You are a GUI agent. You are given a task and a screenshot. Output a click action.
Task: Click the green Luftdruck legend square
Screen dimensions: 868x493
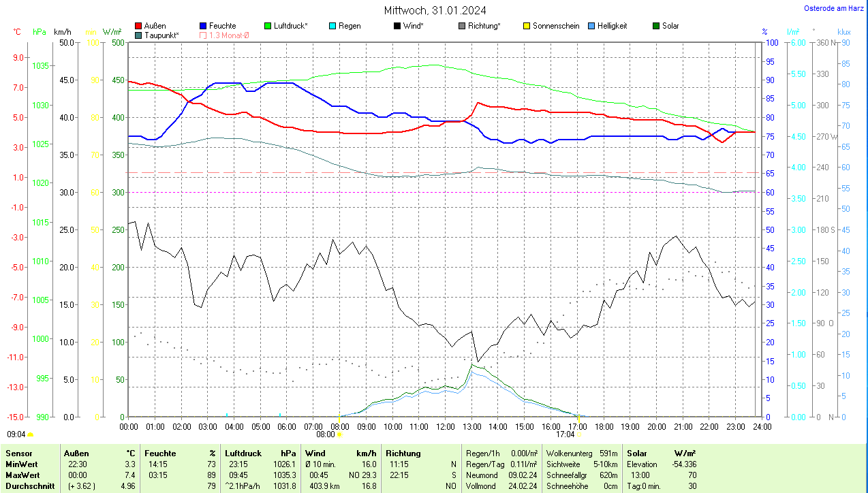point(268,26)
